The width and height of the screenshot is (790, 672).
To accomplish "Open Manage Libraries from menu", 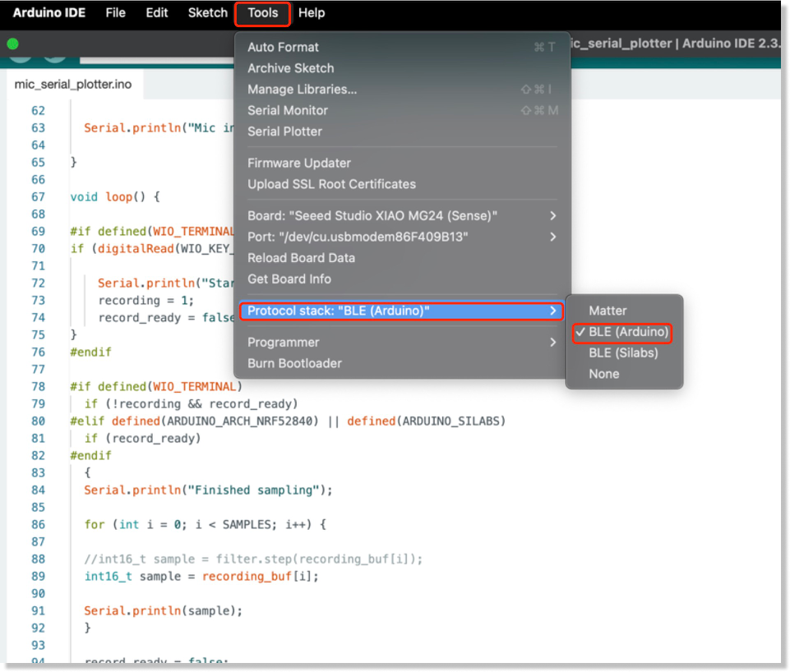I will [401, 90].
